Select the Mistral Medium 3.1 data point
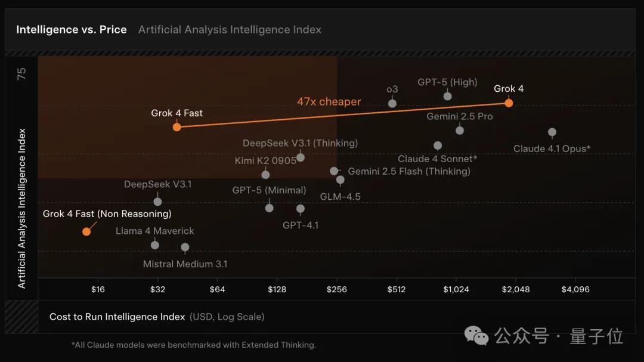The height and width of the screenshot is (362, 644). 185,247
